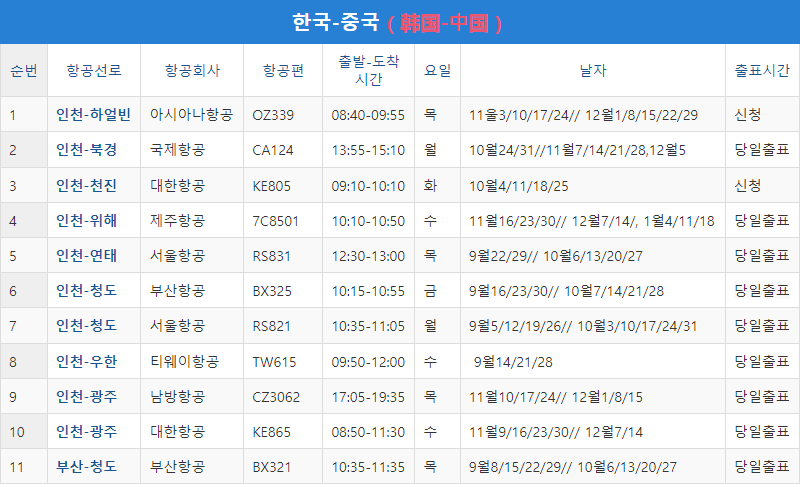Screen dimensions: 800x487
Task: Select the 인천-우한 route link
Action: click(x=86, y=361)
